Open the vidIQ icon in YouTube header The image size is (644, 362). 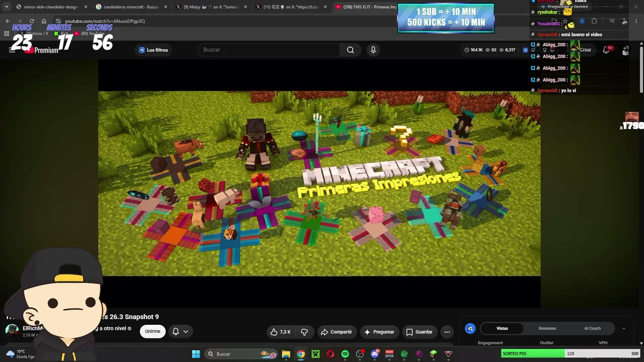tap(525, 50)
